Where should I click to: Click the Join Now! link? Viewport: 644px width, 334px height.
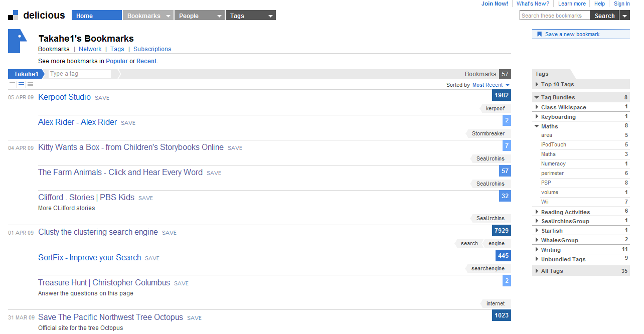pyautogui.click(x=495, y=4)
